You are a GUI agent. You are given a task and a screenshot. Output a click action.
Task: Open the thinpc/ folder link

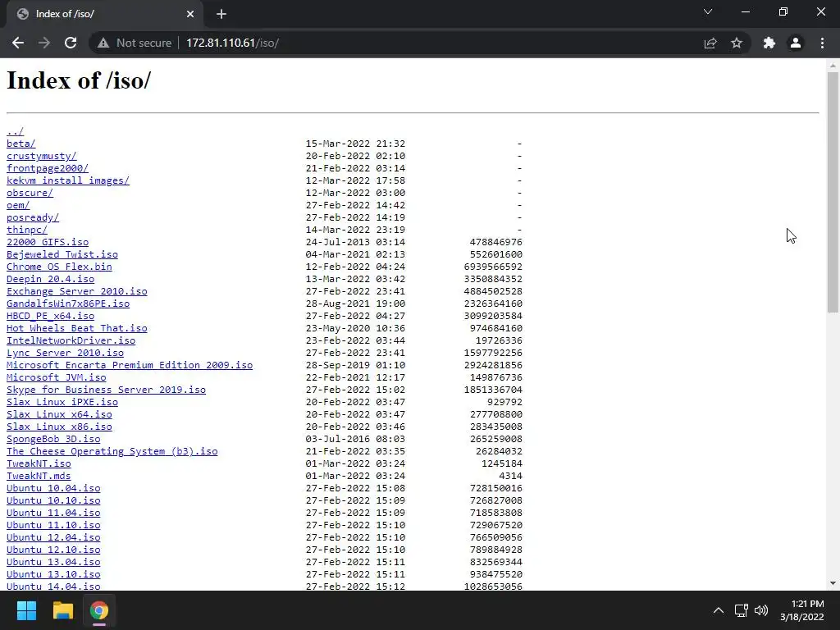click(x=27, y=230)
